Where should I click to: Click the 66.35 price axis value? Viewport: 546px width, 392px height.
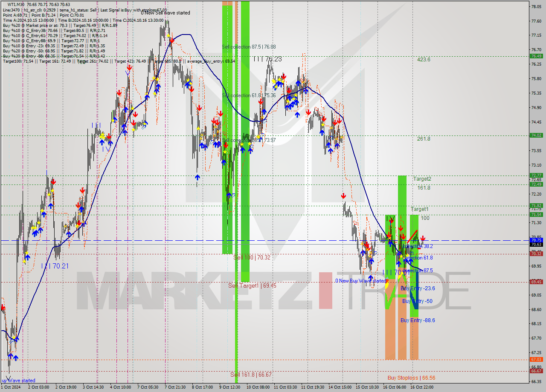pos(536,381)
